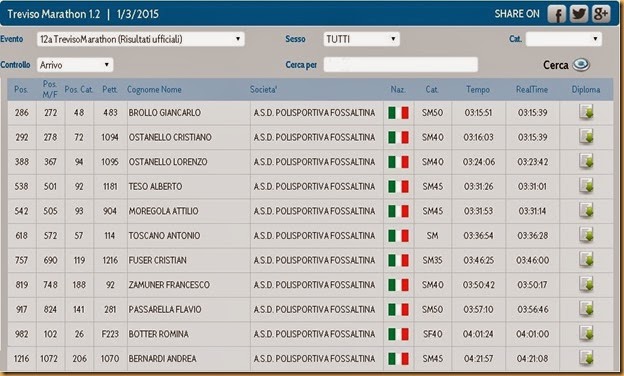Select runner name BROLLO GIANCARLO
Screen dimensions: 624x376
[164, 113]
